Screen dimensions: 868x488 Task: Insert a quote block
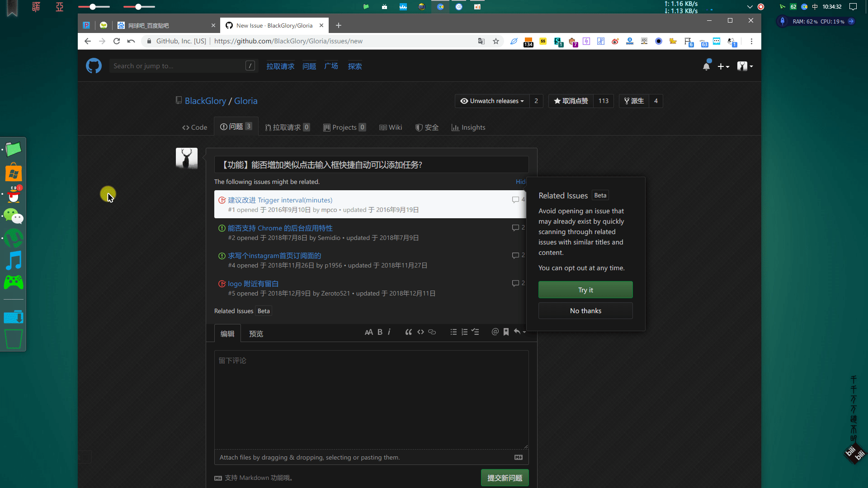(408, 332)
